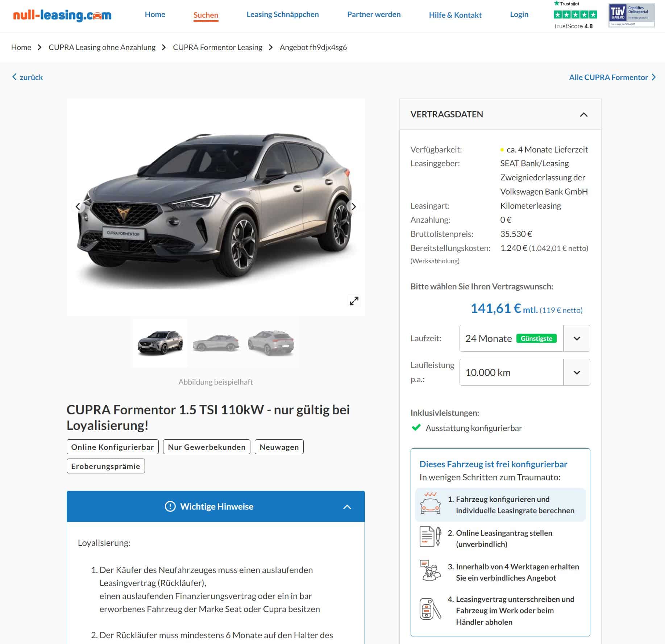Show the previous car image arrow

pyautogui.click(x=78, y=206)
